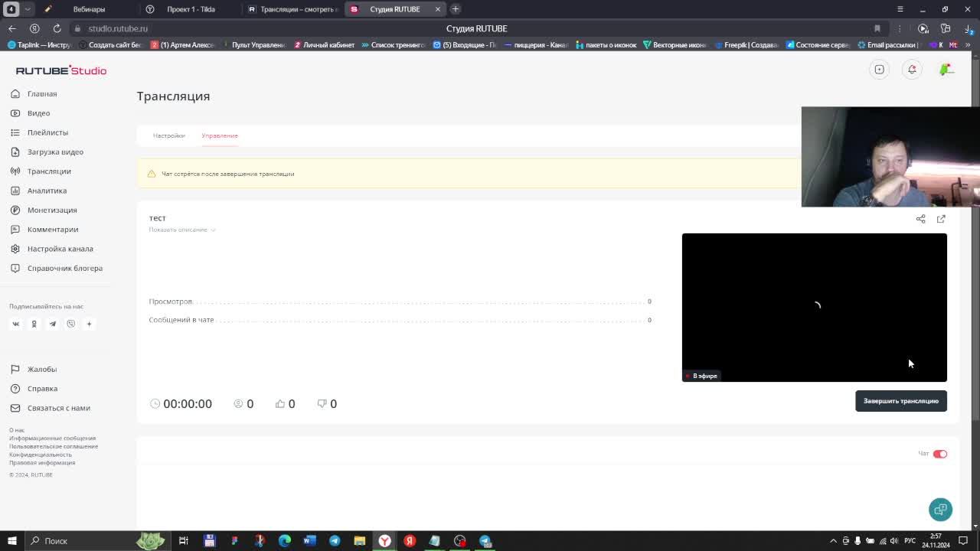Open stream in new window icon
980x551 pixels.
point(941,219)
